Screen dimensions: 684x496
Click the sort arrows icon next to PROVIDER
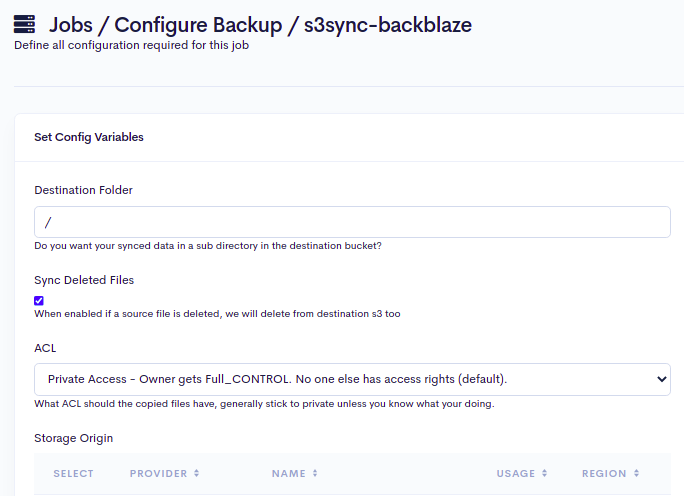pyautogui.click(x=197, y=474)
